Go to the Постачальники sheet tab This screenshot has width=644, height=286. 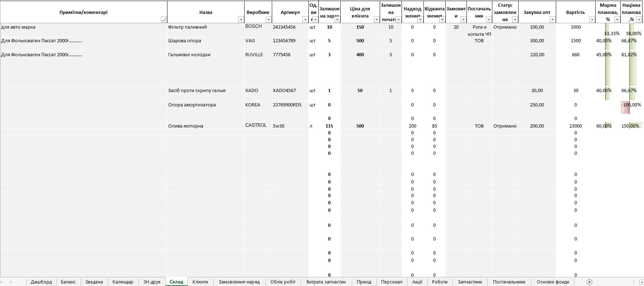click(x=509, y=282)
